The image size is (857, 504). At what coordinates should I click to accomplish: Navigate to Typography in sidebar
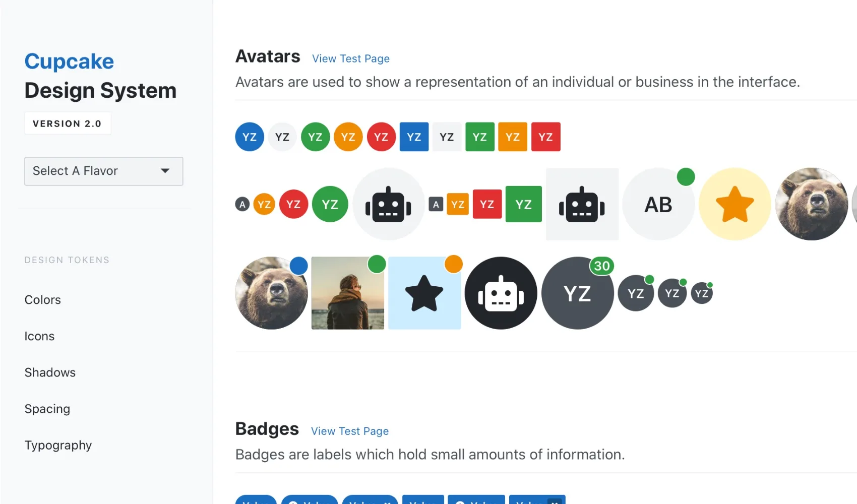tap(58, 445)
